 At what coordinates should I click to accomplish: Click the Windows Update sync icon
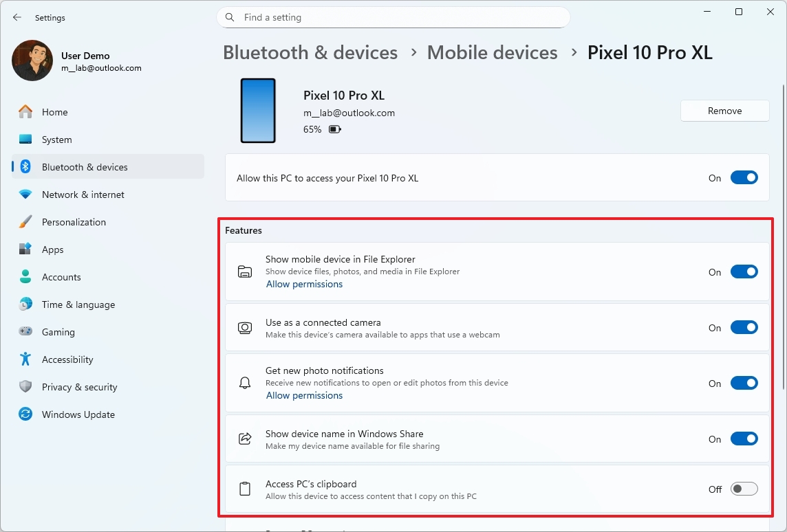(25, 414)
